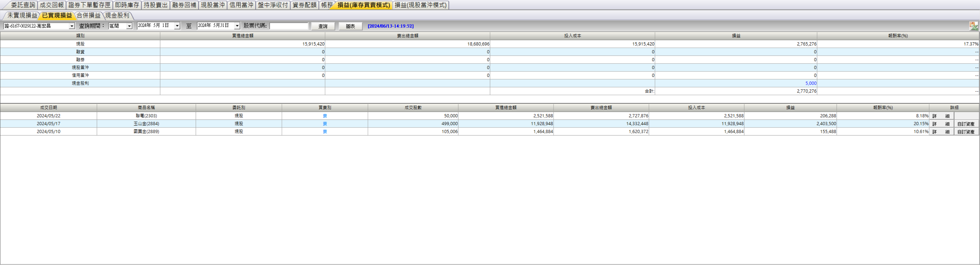Open the 現金股利 sub-tab
The width and height of the screenshot is (980, 265).
pyautogui.click(x=117, y=16)
